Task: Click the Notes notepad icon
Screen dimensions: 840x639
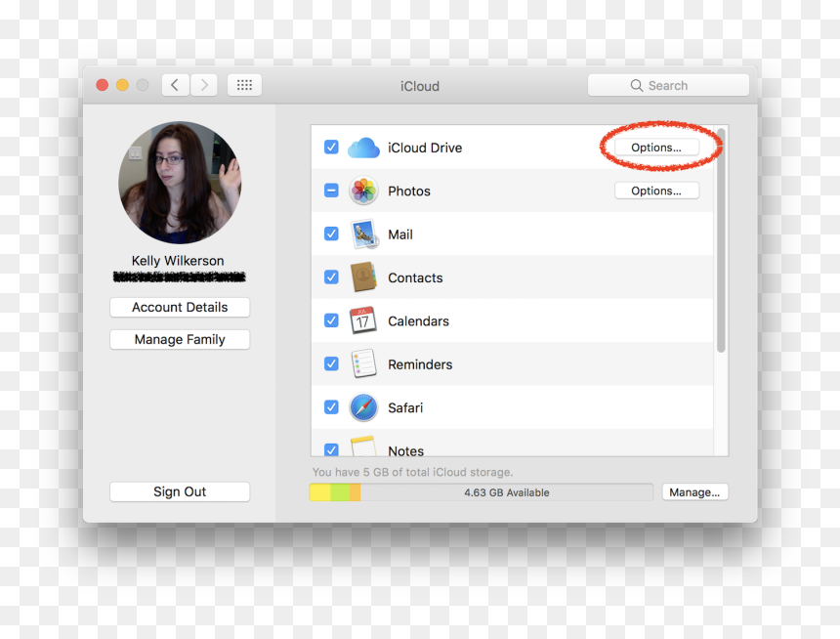Action: pos(363,446)
